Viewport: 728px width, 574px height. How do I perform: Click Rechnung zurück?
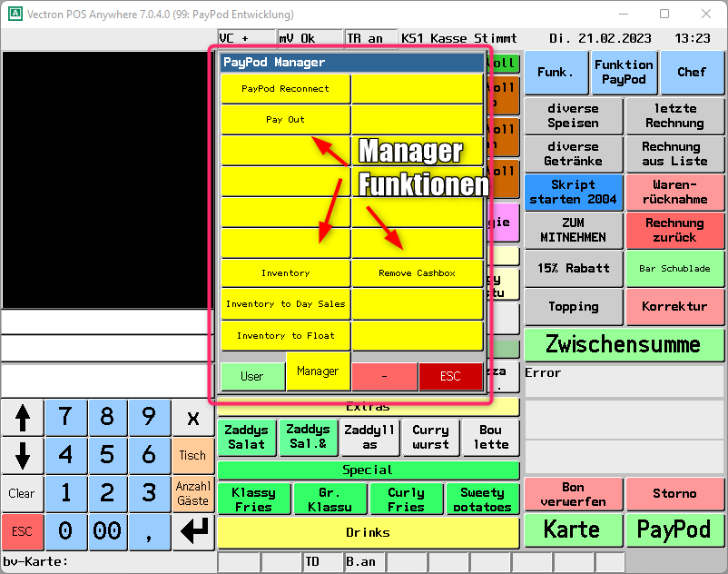click(x=674, y=230)
